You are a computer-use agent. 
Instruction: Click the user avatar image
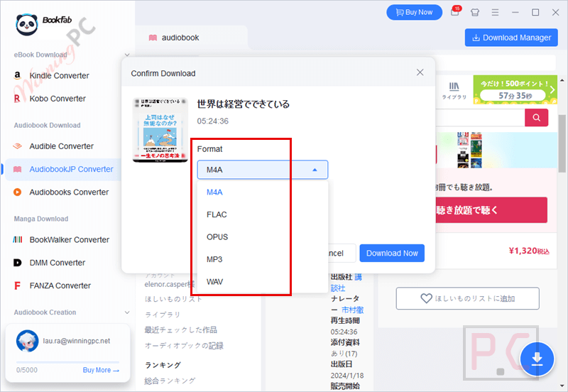[27, 341]
